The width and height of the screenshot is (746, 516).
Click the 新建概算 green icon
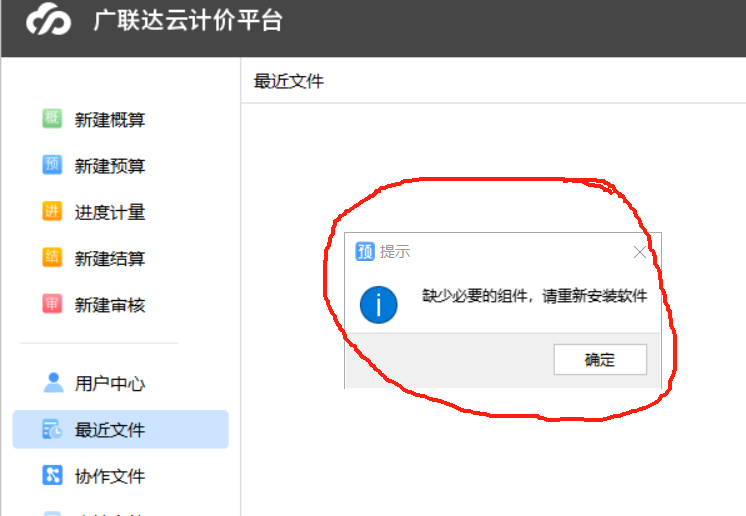52,118
